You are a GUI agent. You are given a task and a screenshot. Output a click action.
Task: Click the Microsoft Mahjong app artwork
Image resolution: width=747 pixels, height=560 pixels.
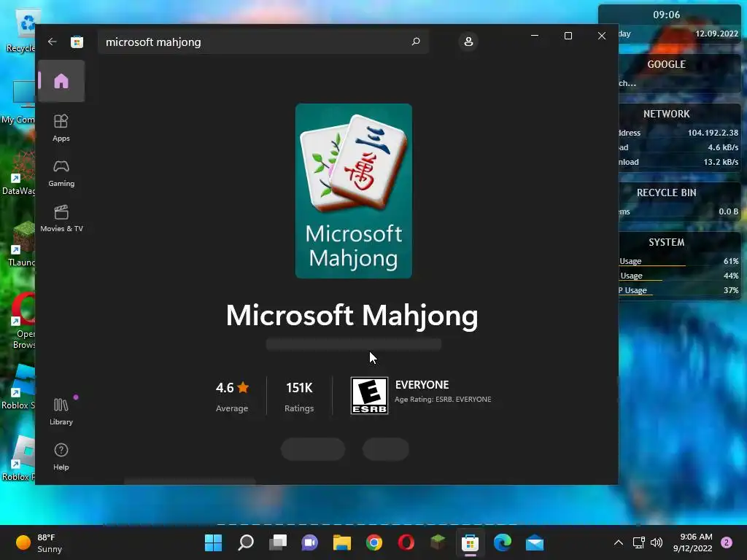pyautogui.click(x=354, y=191)
